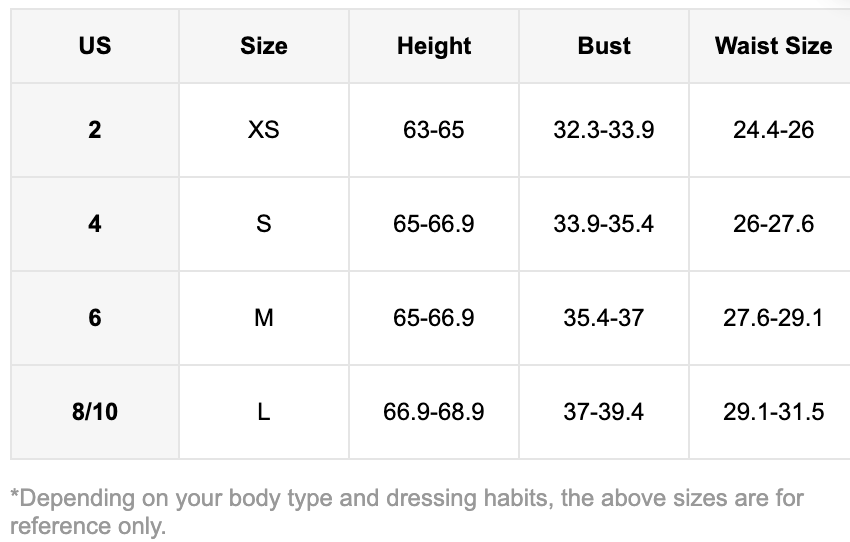Select the XS size cell
The image size is (850, 542).
(x=264, y=130)
